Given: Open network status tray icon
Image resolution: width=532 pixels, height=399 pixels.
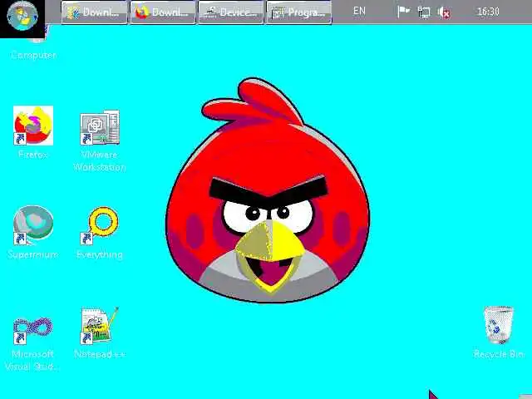Looking at the screenshot, I should coord(424,12).
